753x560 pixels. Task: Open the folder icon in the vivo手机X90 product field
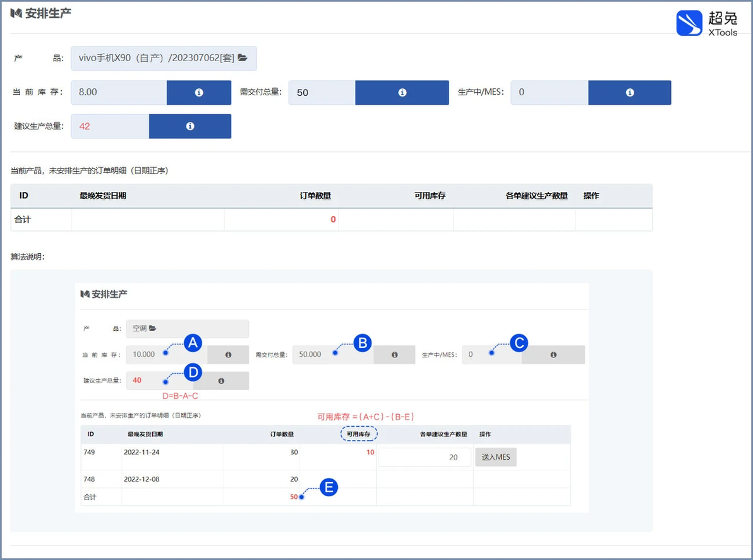(243, 58)
